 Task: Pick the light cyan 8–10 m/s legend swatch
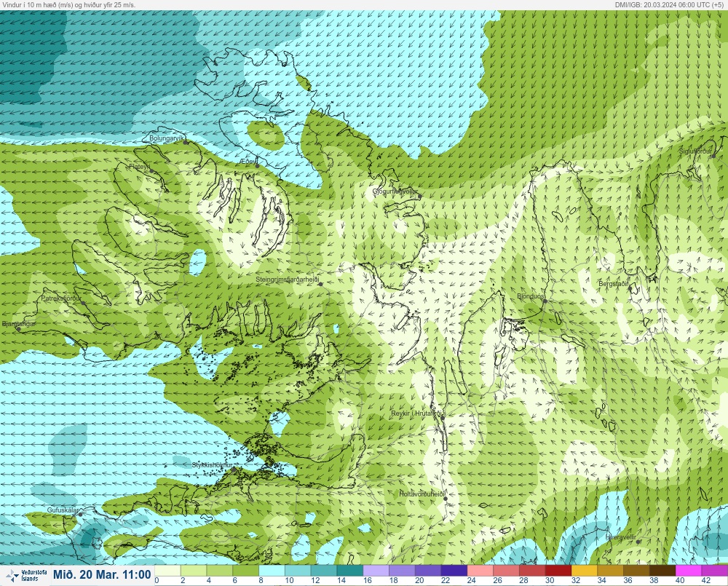click(272, 570)
